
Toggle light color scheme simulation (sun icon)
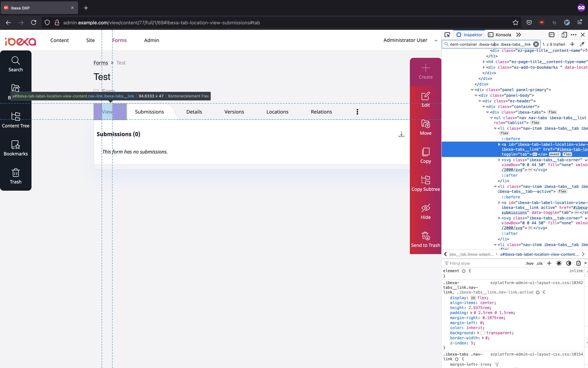pos(559,263)
